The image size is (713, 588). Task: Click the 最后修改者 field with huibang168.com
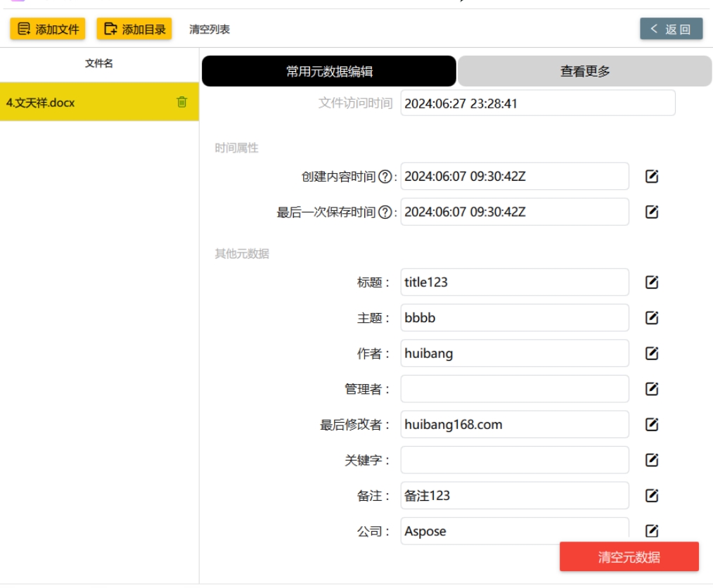click(515, 424)
